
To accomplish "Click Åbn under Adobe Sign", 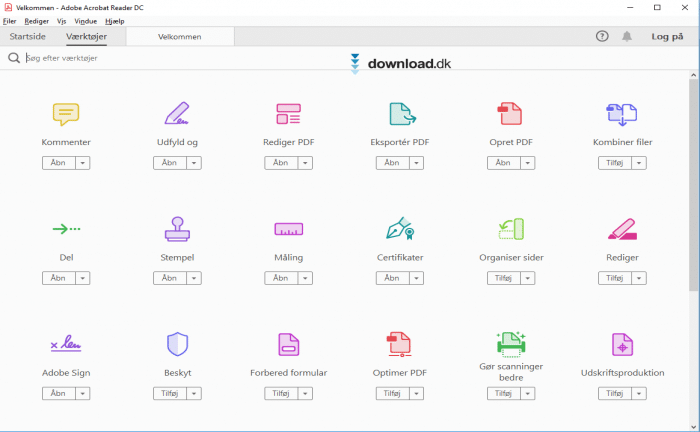I will tap(58, 393).
